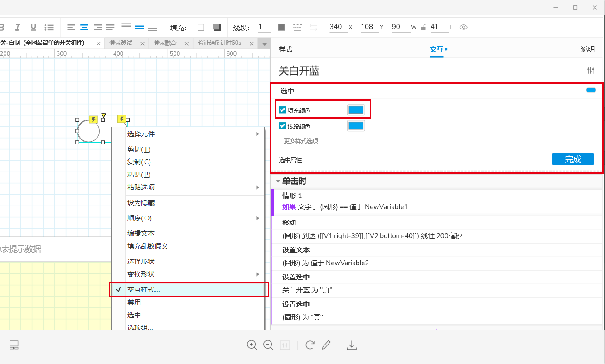Uncheck the 填充颜色 checkbox
Screen dimensions: 605x364
pyautogui.click(x=282, y=109)
